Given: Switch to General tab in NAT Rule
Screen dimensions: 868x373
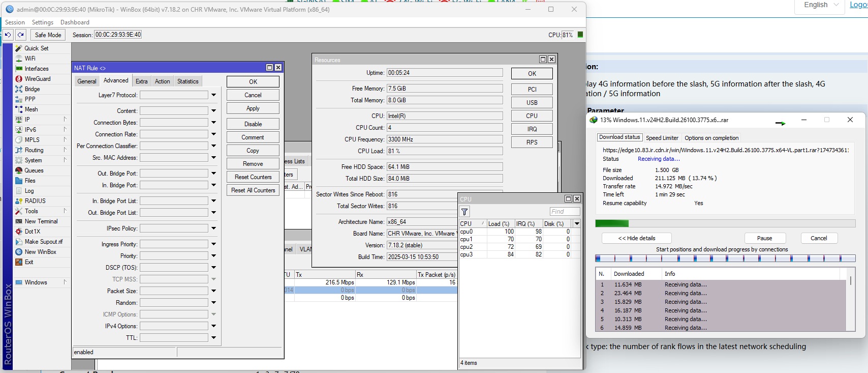Looking at the screenshot, I should (x=87, y=81).
